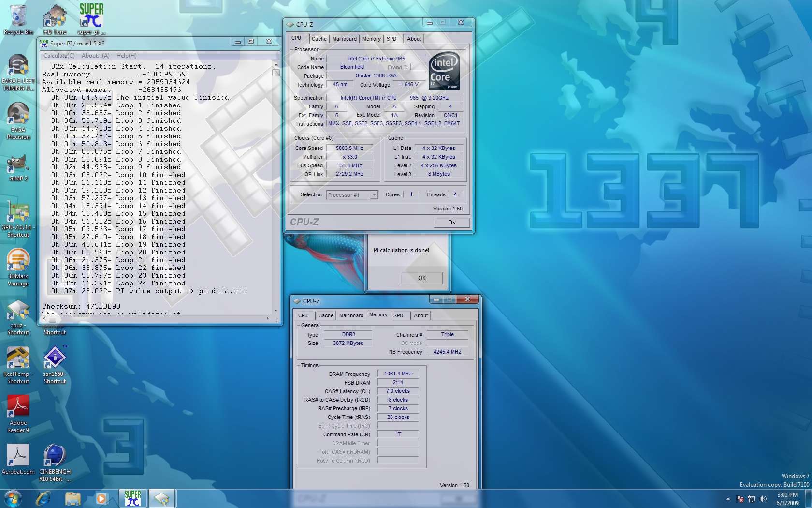Click the Name field Intel Core i7 Extreme 965
The height and width of the screenshot is (508, 812).
pos(376,59)
